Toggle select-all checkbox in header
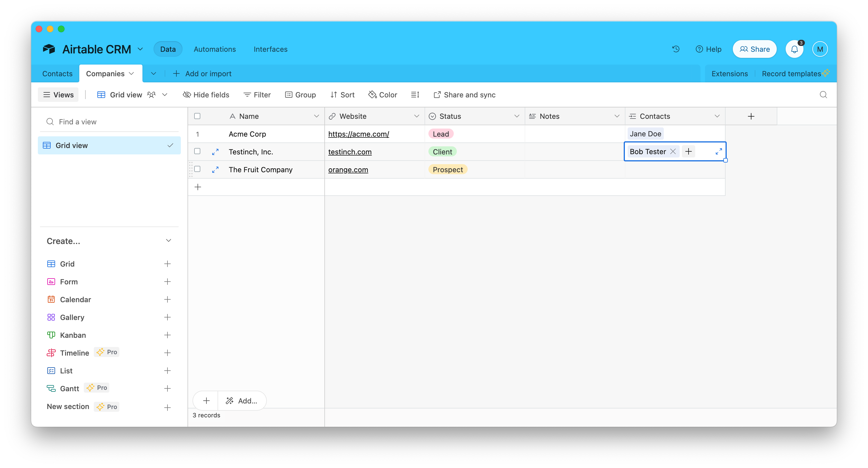Screen dimensions: 868x468 tap(197, 116)
